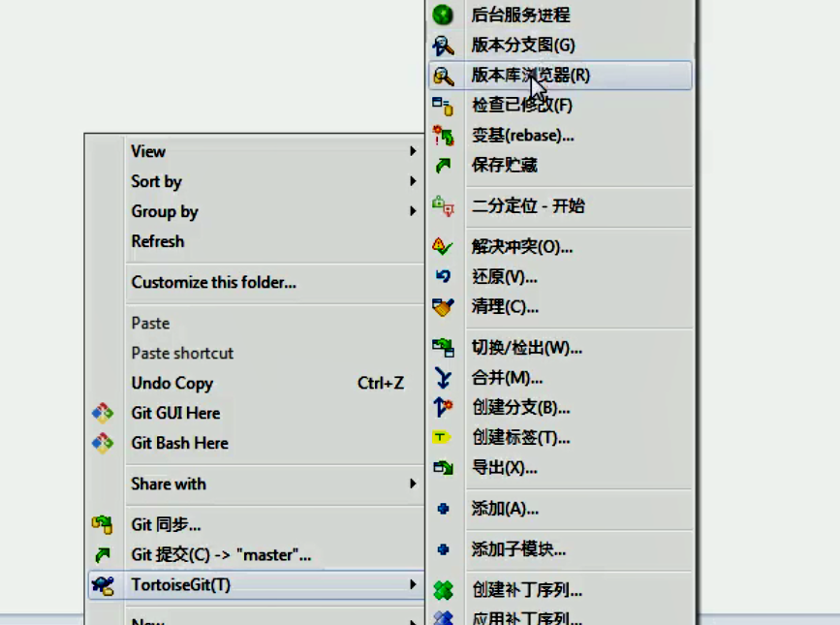840x625 pixels.
Task: Click the Git Bash Here colored icon
Action: (103, 443)
